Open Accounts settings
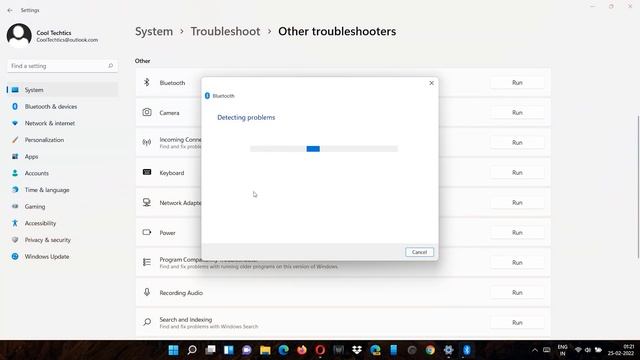640x360 pixels. 62,173
